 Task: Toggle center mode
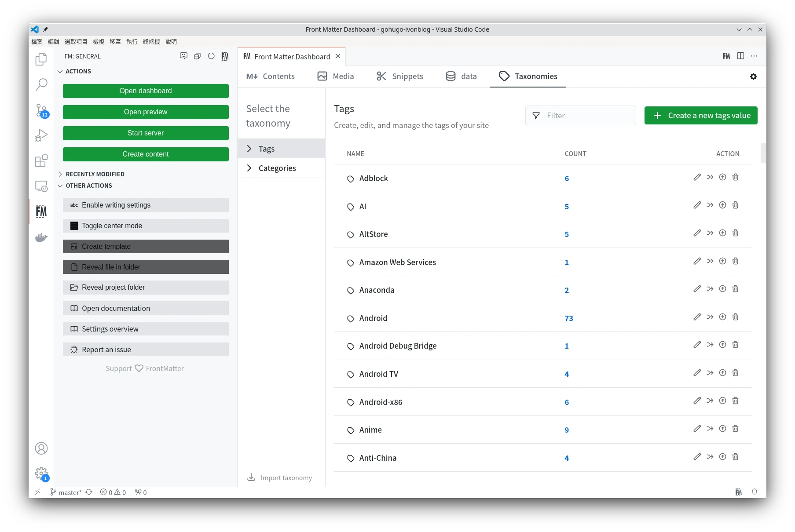[146, 226]
